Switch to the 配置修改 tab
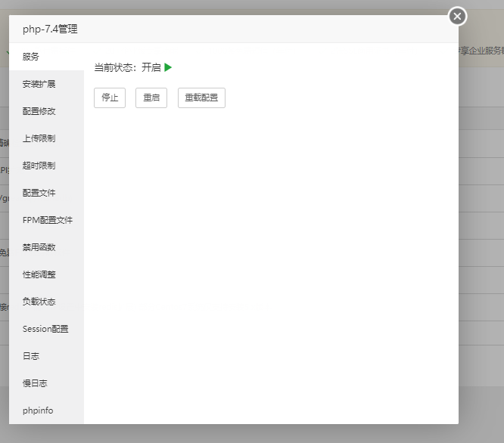This screenshot has height=443, width=504. pos(39,111)
